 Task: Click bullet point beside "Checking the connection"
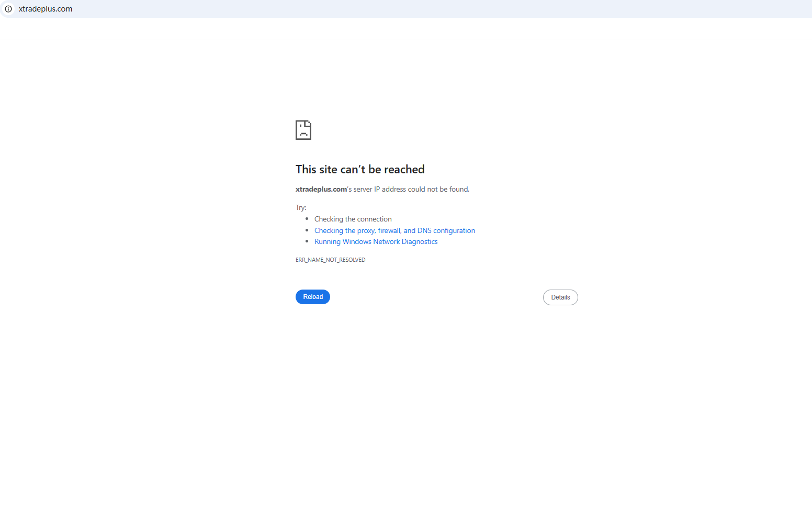point(307,219)
